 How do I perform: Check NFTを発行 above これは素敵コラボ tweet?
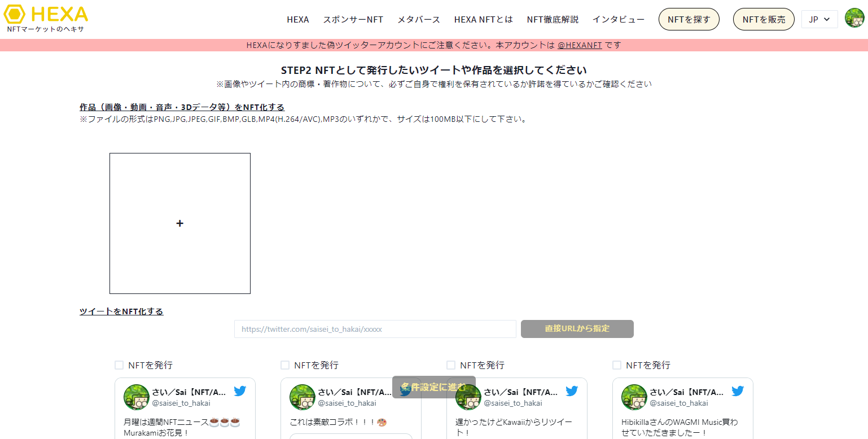[x=285, y=365]
